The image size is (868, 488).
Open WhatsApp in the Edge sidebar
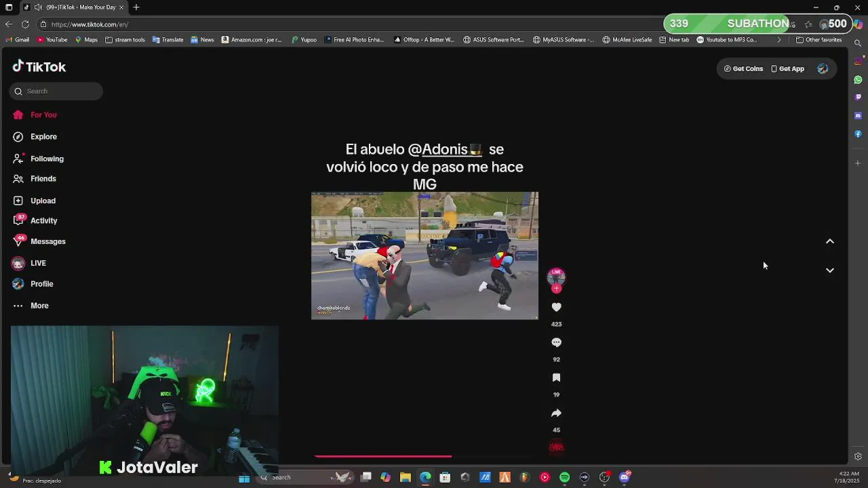point(858,80)
